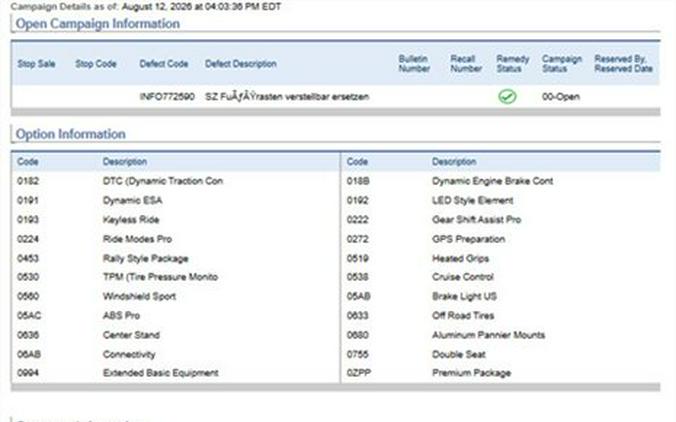
Task: Click the Defect Code column header
Action: [x=164, y=64]
